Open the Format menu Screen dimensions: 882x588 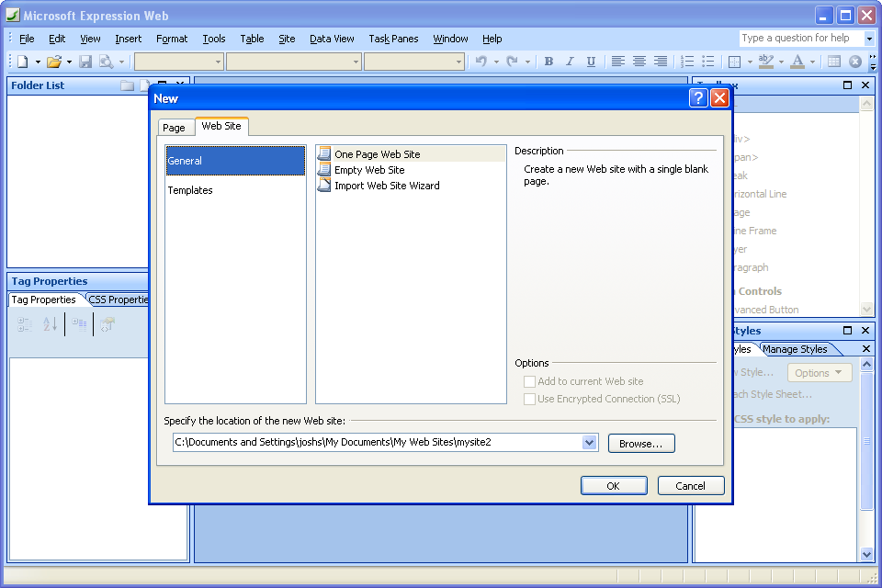[172, 39]
